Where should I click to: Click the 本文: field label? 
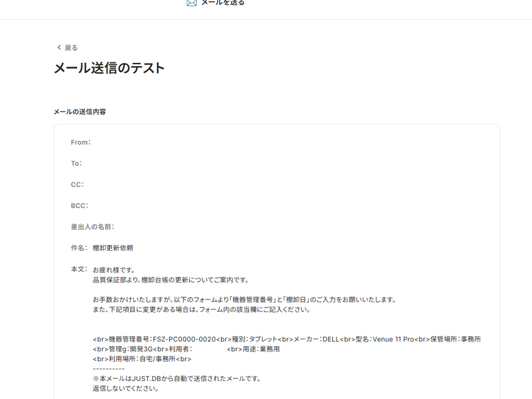coord(79,270)
